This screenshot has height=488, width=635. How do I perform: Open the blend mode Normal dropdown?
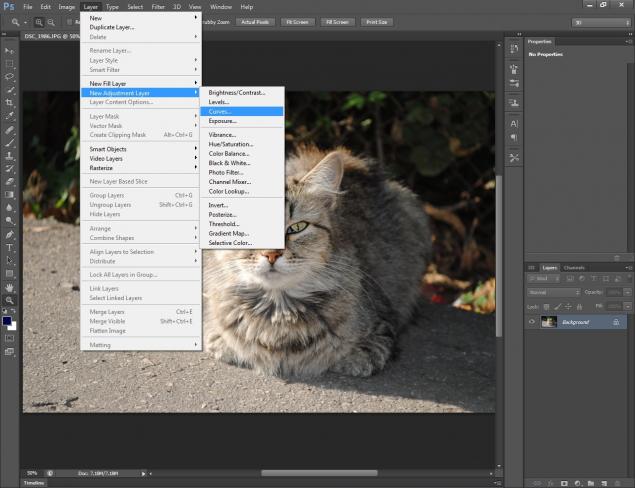tap(554, 292)
